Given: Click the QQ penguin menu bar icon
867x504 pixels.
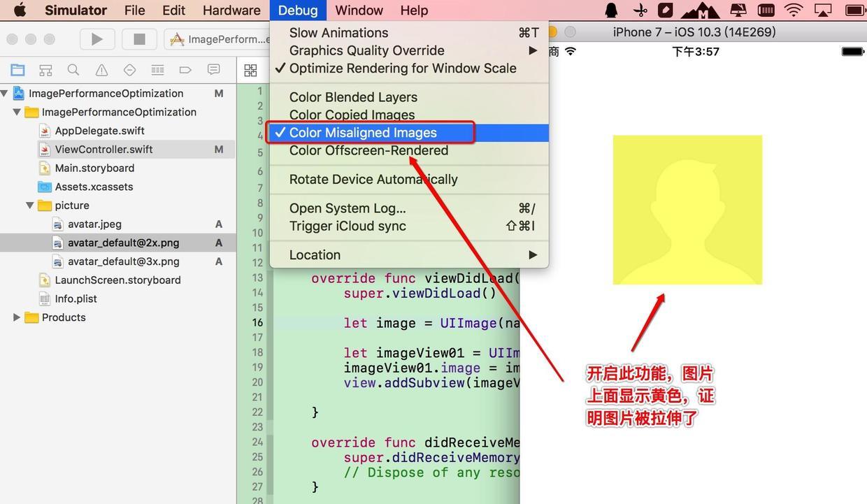Looking at the screenshot, I should pos(612,10).
